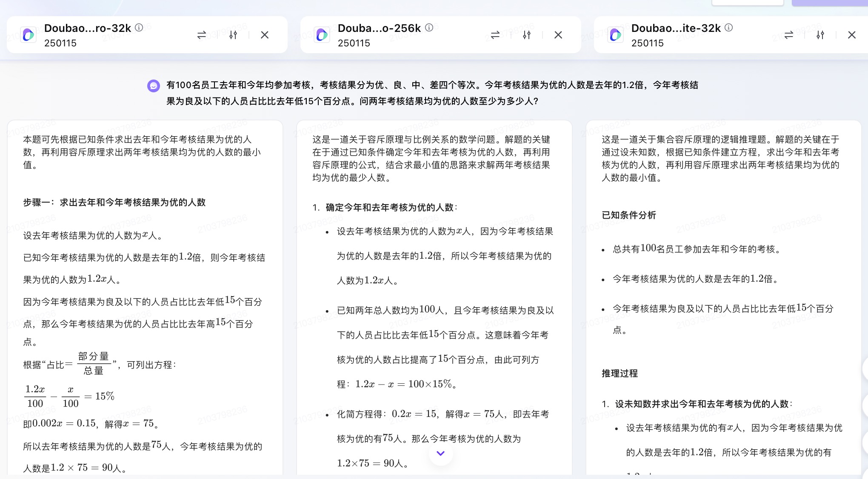Open parameter settings for Douba...o-256k
The image size is (868, 479).
[x=527, y=35]
